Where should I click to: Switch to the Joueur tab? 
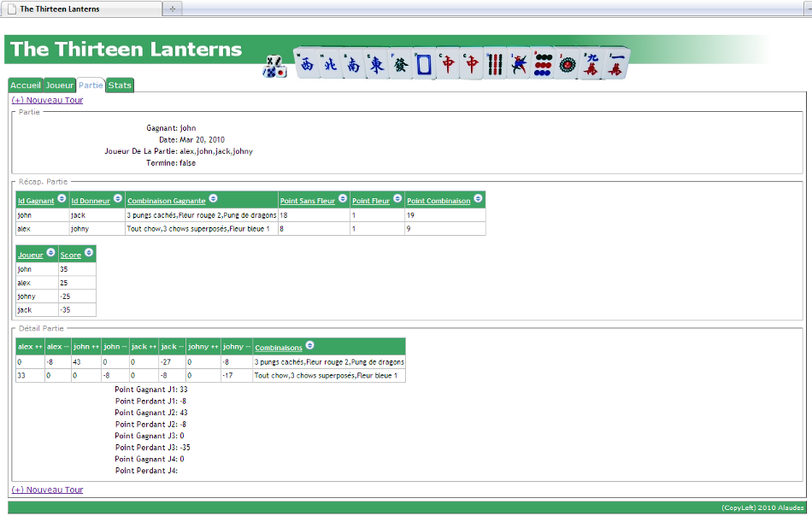point(59,85)
